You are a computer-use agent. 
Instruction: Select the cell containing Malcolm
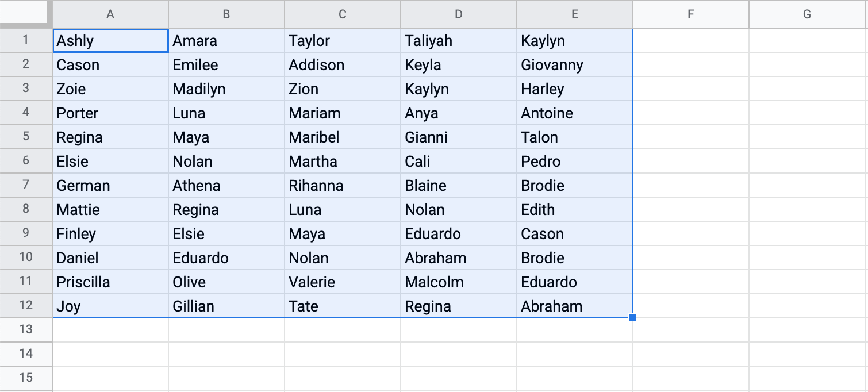coord(458,282)
